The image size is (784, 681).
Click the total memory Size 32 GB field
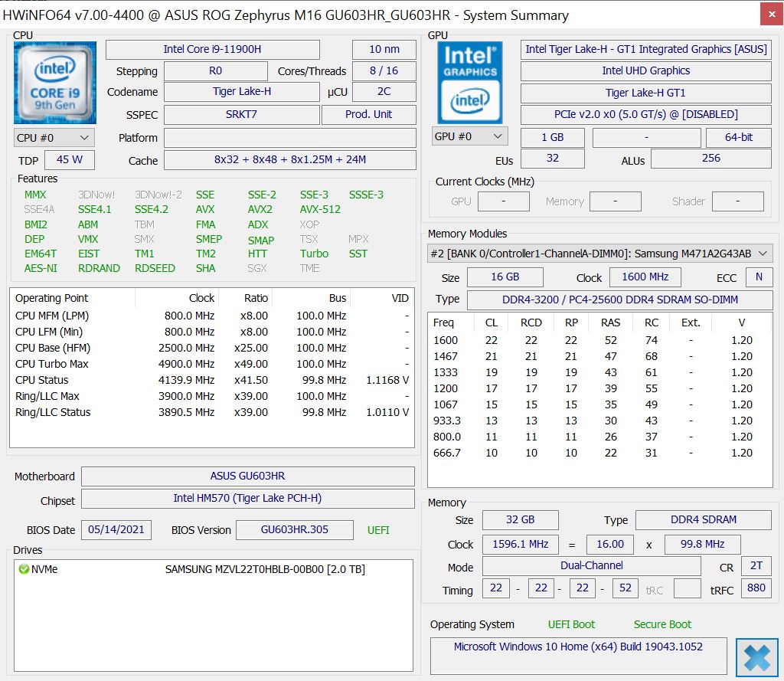tap(520, 520)
